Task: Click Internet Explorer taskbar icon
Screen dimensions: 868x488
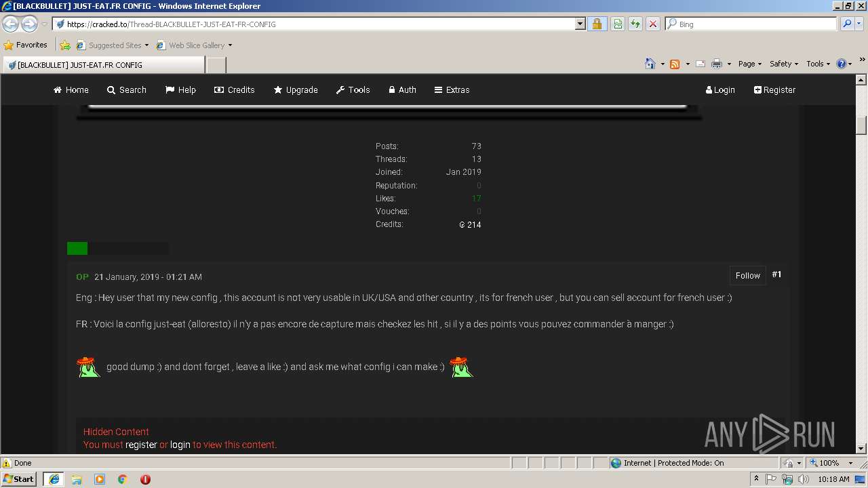Action: click(x=54, y=479)
